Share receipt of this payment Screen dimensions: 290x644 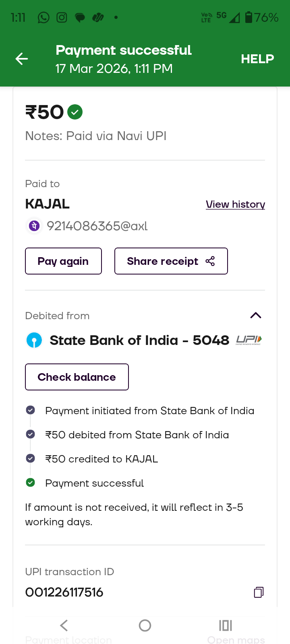171,261
